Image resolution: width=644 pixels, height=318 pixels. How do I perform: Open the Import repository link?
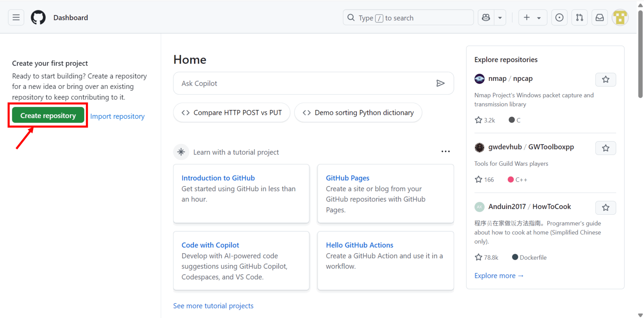click(117, 116)
